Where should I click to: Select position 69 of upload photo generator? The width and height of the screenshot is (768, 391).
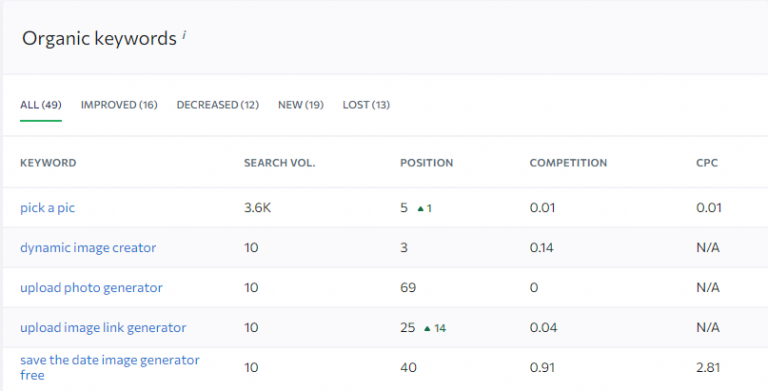[x=408, y=288]
